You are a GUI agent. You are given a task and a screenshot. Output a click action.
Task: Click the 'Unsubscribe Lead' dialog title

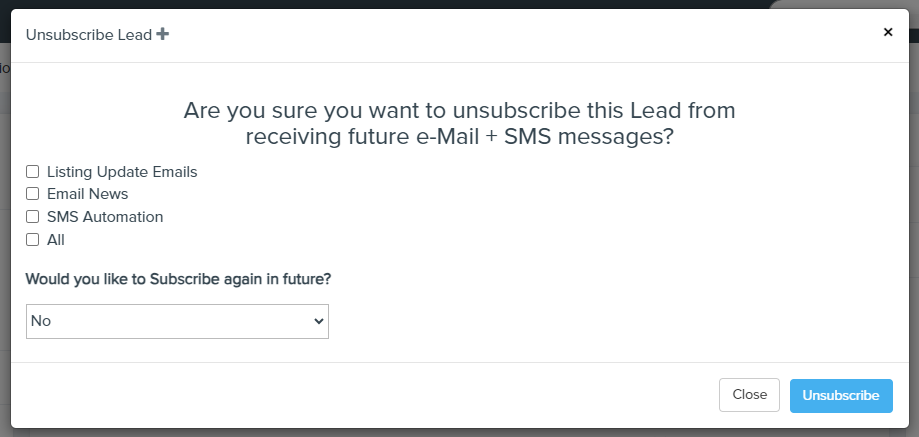coord(88,34)
